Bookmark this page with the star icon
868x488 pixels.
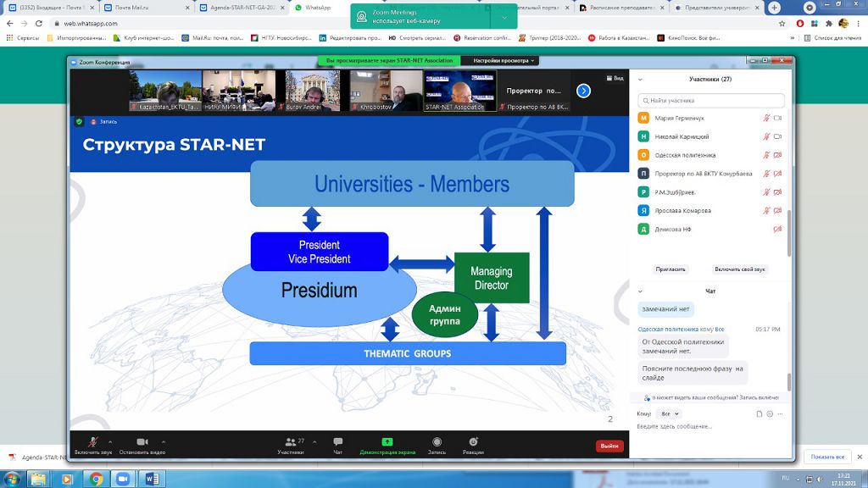(x=782, y=23)
